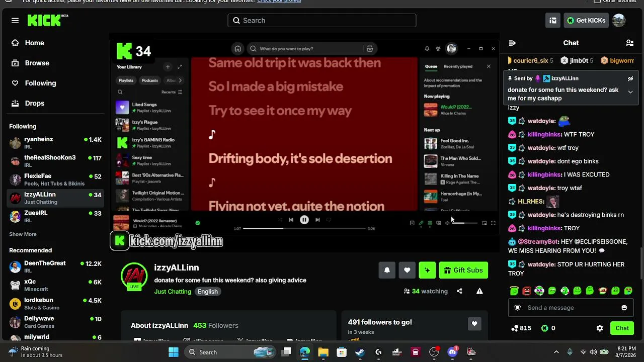Open Following in the sidebar
Screen dimensions: 644x362
coord(40,83)
